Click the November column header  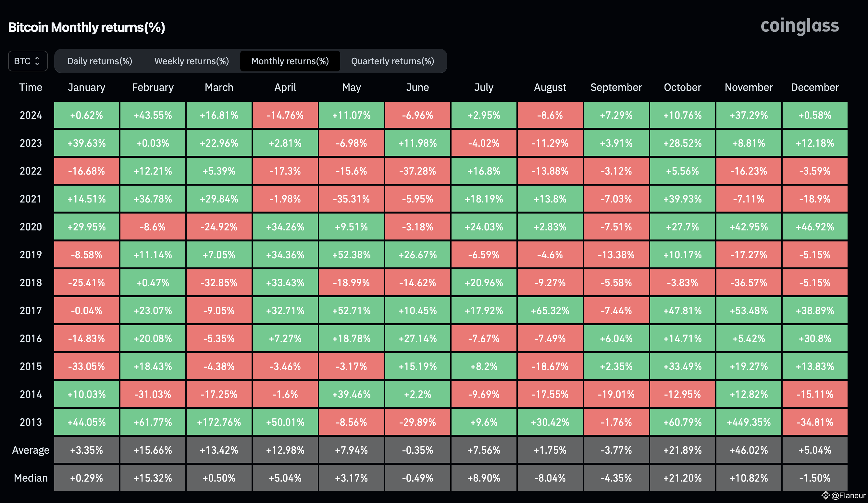[x=749, y=87]
